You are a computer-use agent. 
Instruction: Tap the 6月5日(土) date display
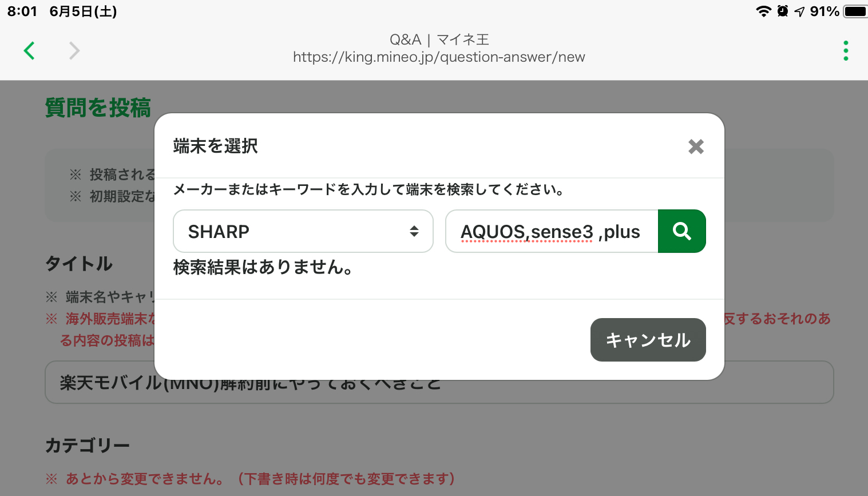[x=83, y=11]
